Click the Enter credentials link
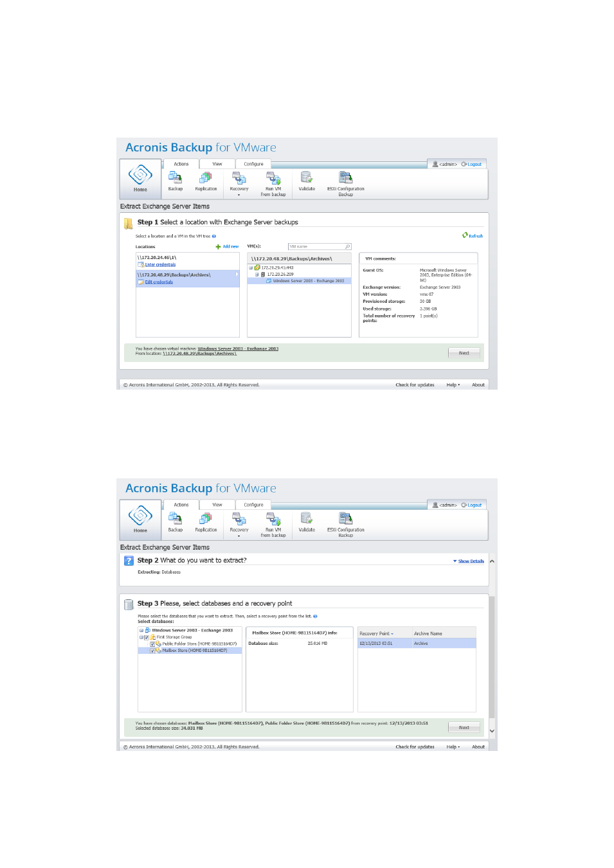The width and height of the screenshot is (614, 868). point(160,265)
